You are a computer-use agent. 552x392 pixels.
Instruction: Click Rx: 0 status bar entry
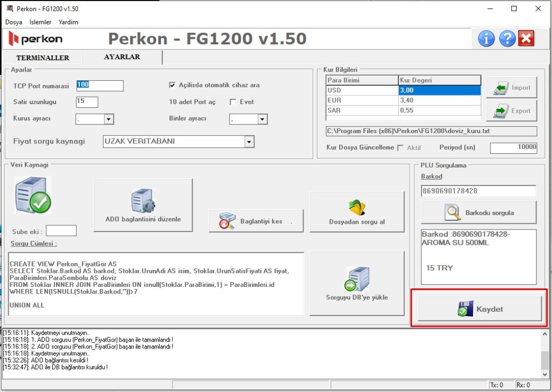click(x=523, y=385)
